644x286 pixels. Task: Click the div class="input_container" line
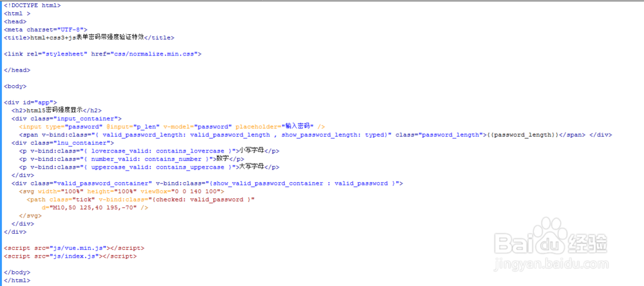click(66, 119)
